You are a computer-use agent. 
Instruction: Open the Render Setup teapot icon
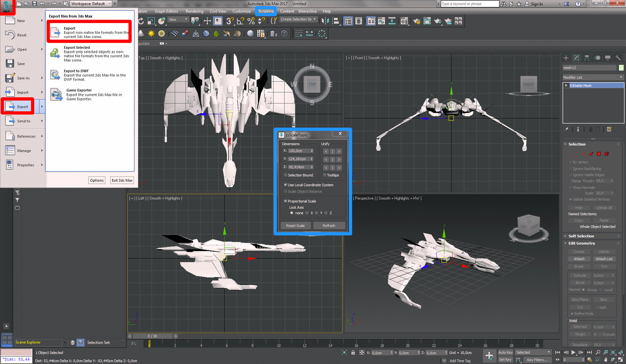tap(416, 21)
